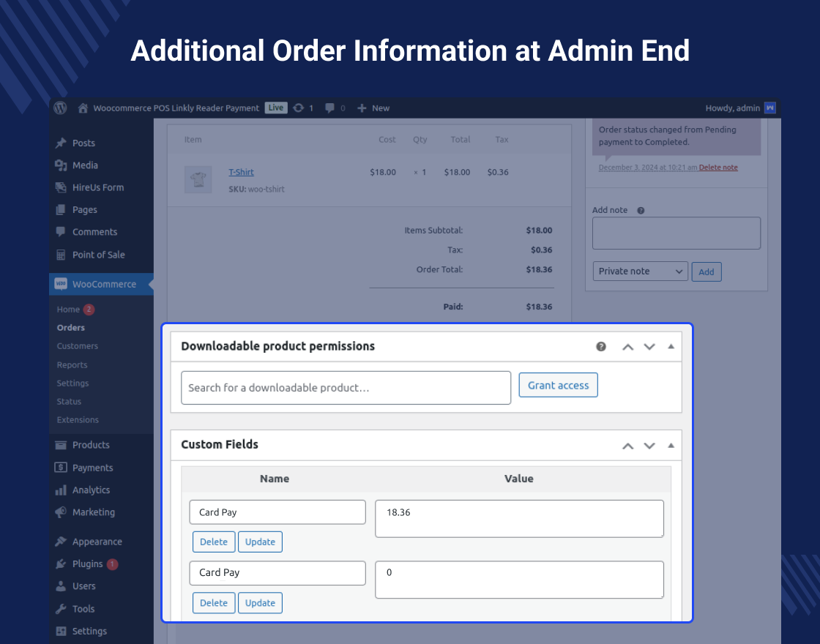
Task: Click the WordPress logo in the admin bar
Action: point(60,108)
